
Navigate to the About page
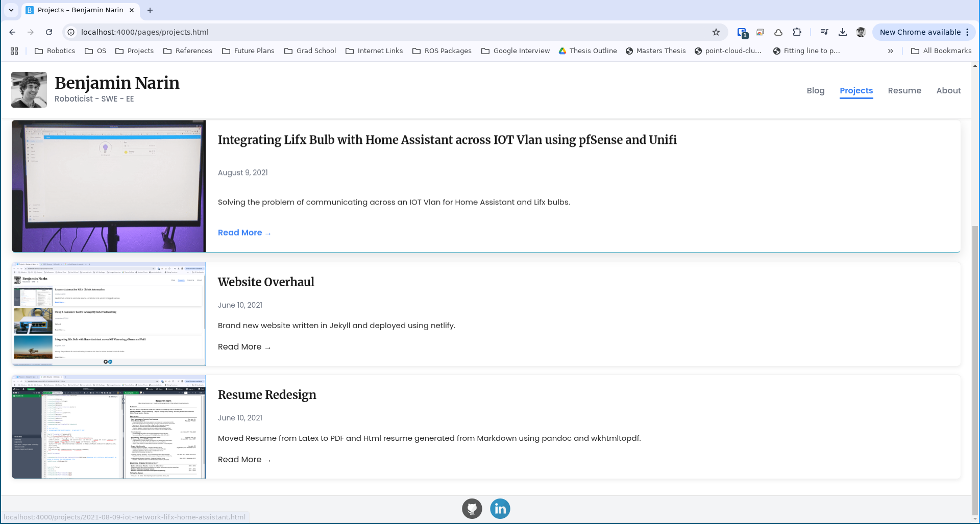(x=948, y=91)
